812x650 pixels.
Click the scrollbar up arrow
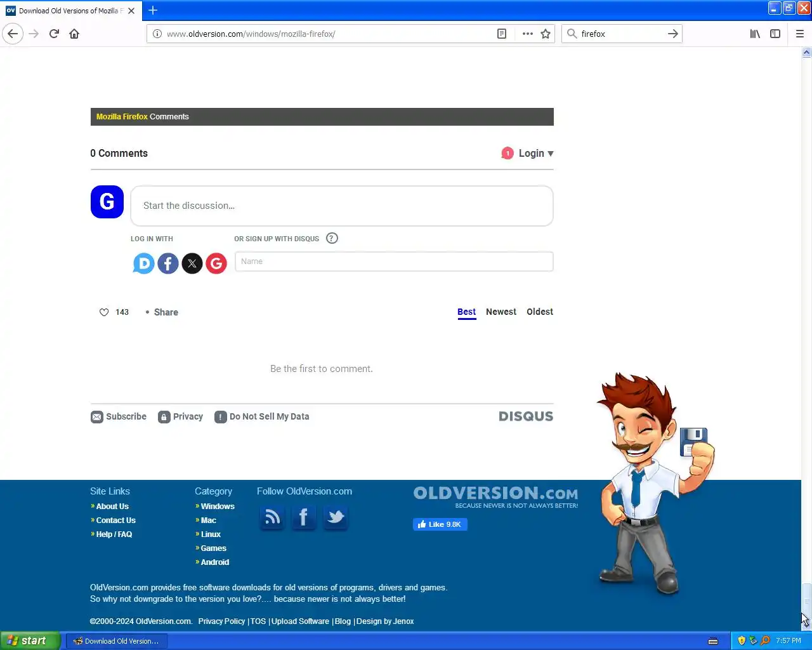[x=806, y=53]
